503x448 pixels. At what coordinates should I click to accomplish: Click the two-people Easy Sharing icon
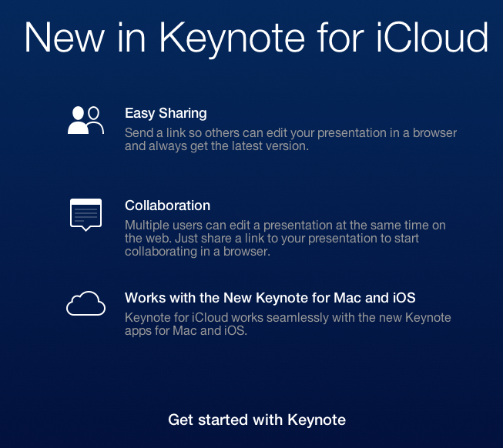pyautogui.click(x=86, y=120)
